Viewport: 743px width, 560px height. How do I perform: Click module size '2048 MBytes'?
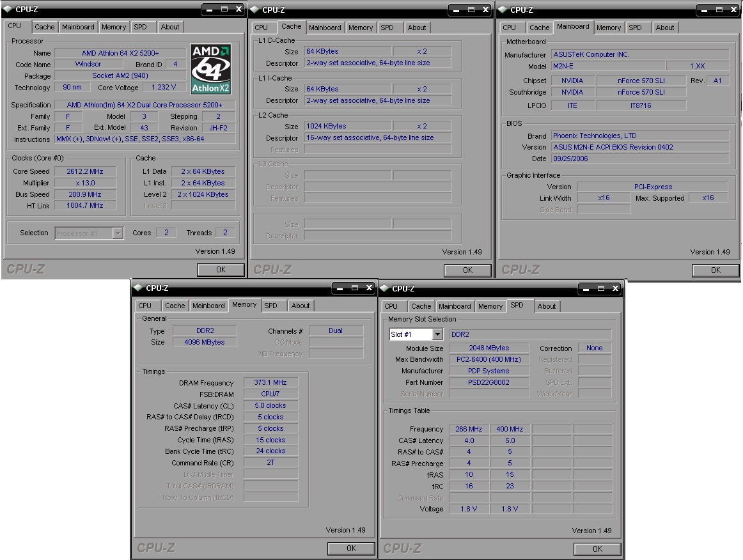(489, 348)
